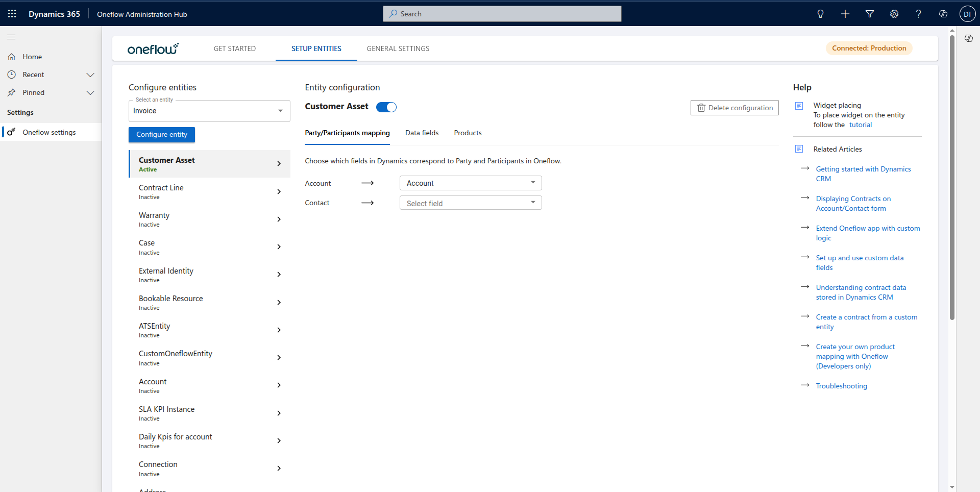Expand the Warranty entity chevron
The image size is (980, 492).
pos(279,219)
